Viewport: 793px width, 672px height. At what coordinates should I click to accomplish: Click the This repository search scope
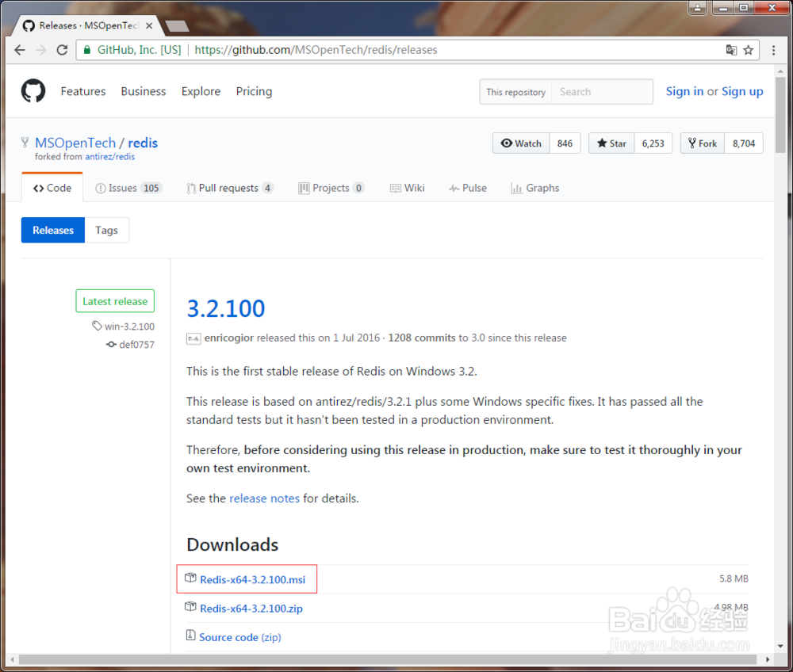(516, 92)
